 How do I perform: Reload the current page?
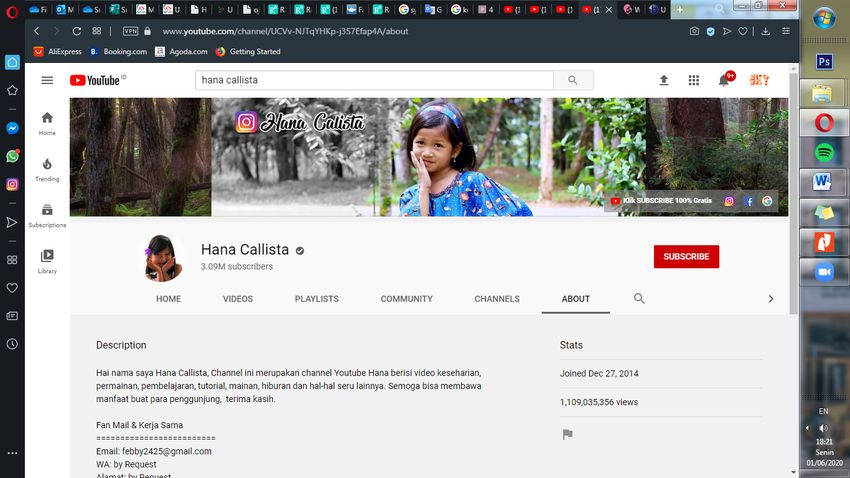click(76, 31)
